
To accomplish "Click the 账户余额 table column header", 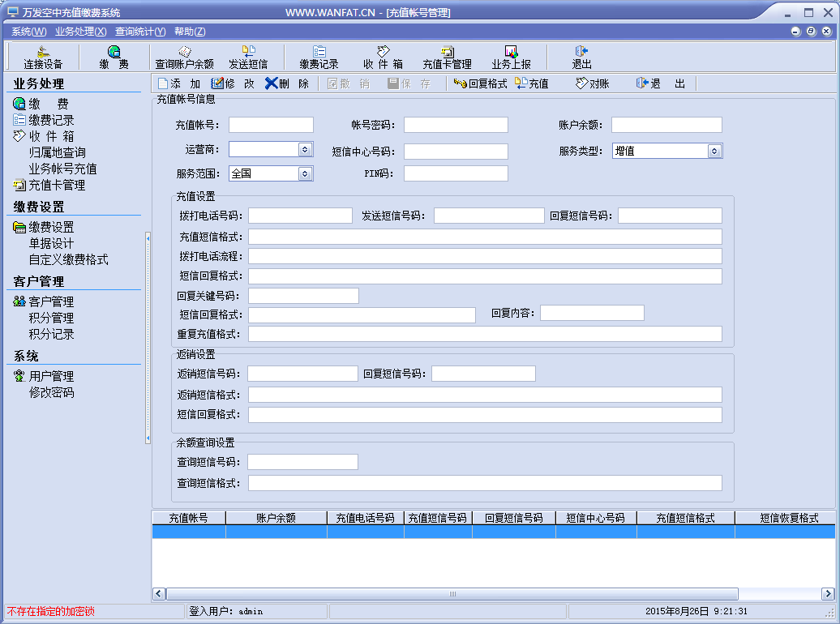I will point(276,518).
